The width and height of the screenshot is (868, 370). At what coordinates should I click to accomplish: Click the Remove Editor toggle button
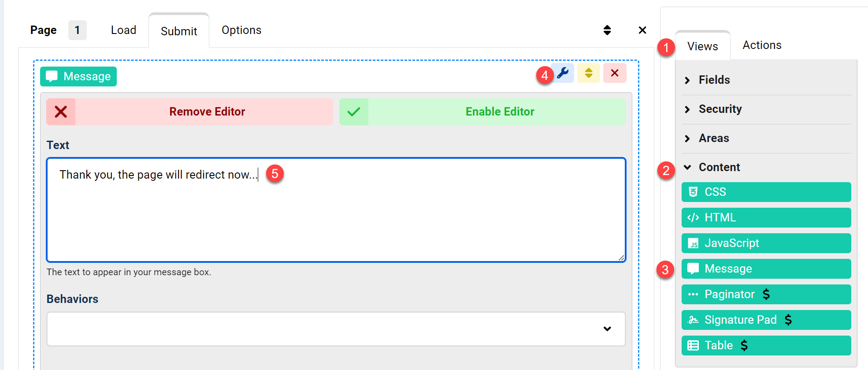189,112
